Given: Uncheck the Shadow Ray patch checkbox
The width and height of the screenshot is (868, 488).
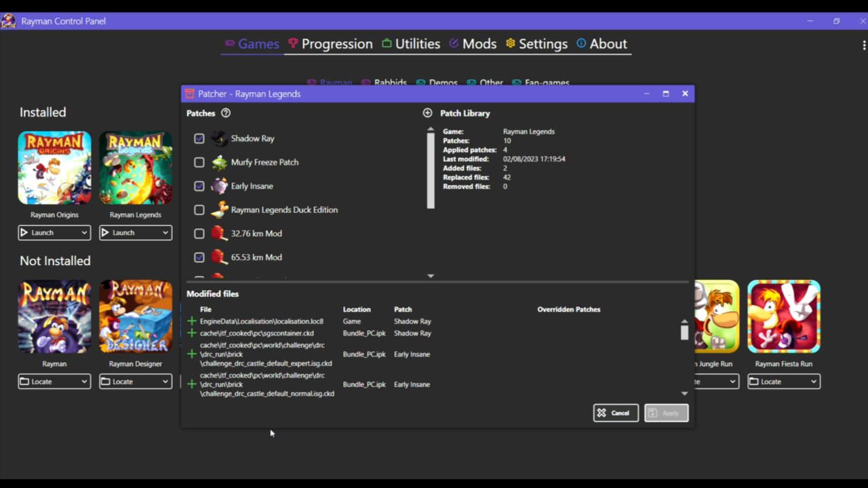Looking at the screenshot, I should click(x=199, y=138).
